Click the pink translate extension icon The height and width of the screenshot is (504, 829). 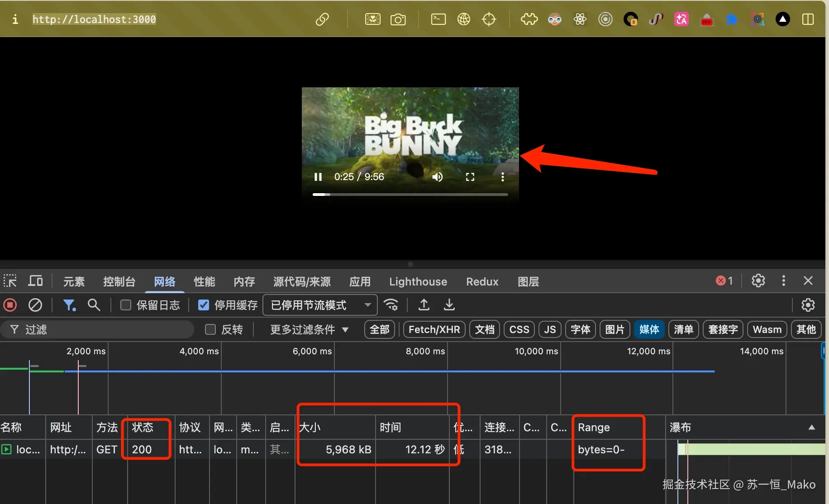(681, 19)
